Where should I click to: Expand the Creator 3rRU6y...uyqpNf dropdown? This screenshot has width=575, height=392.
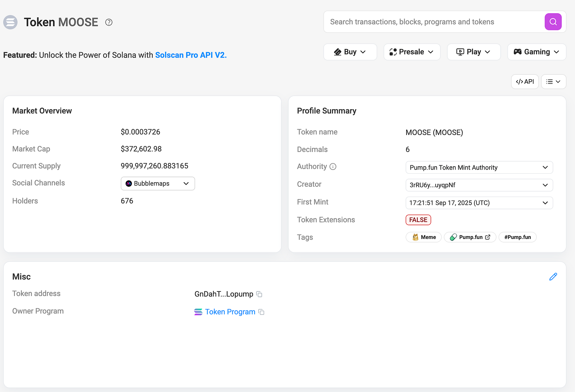pos(479,185)
